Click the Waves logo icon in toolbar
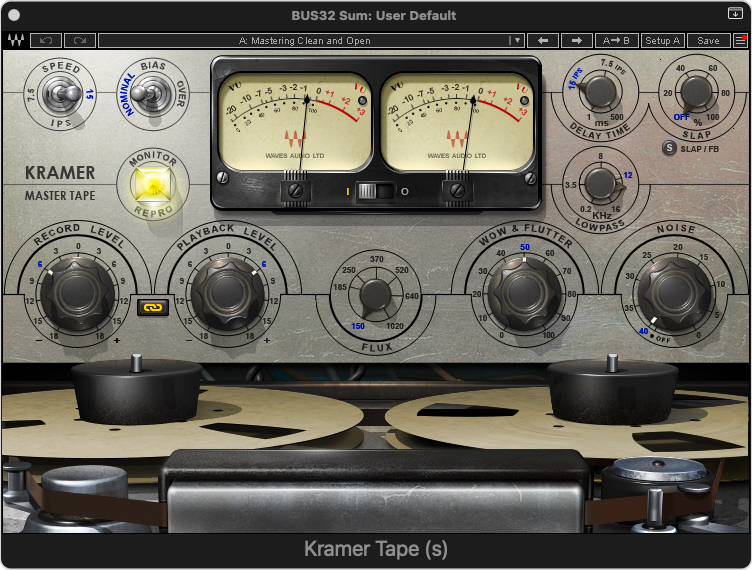752x570 pixels. (x=16, y=40)
